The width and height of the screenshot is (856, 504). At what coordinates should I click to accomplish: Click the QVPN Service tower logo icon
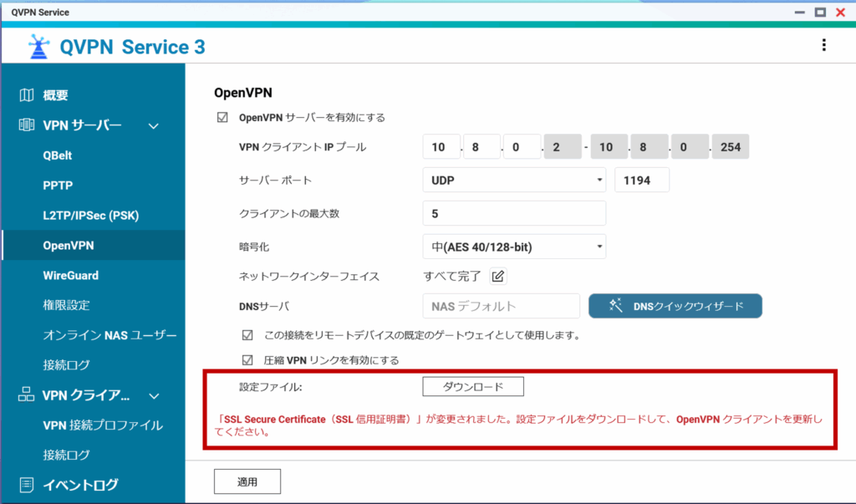35,47
